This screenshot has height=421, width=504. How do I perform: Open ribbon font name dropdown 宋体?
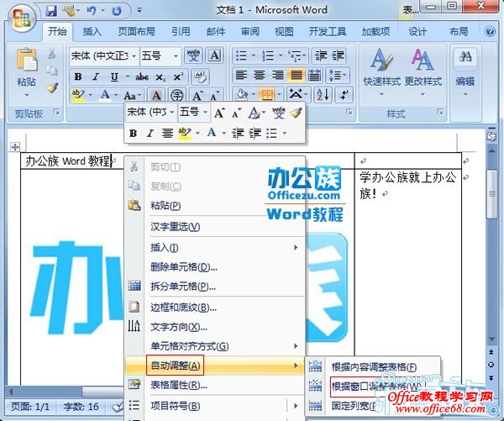(134, 56)
